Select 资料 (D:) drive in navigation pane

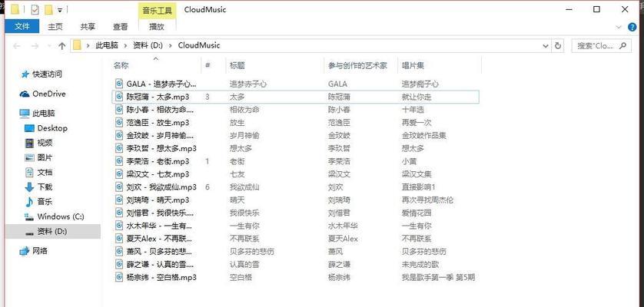pyautogui.click(x=51, y=232)
